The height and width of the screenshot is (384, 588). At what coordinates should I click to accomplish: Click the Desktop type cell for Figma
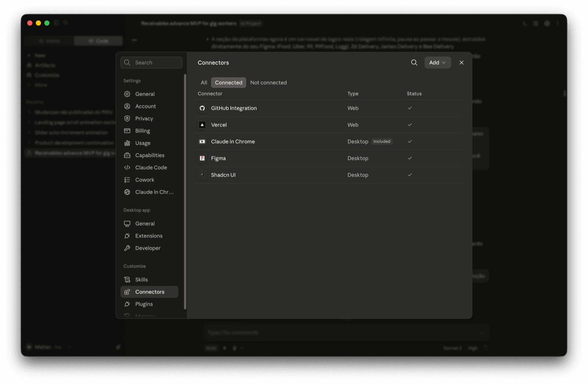(358, 158)
